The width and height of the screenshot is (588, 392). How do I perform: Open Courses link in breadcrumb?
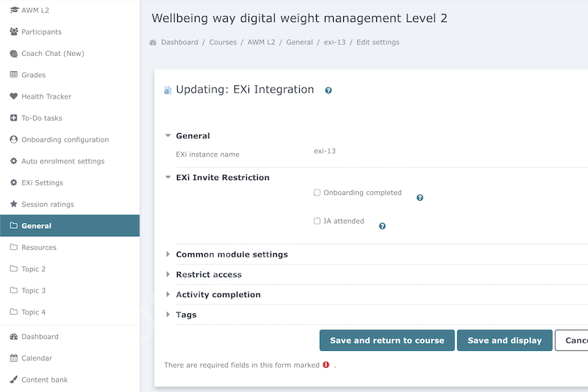223,43
